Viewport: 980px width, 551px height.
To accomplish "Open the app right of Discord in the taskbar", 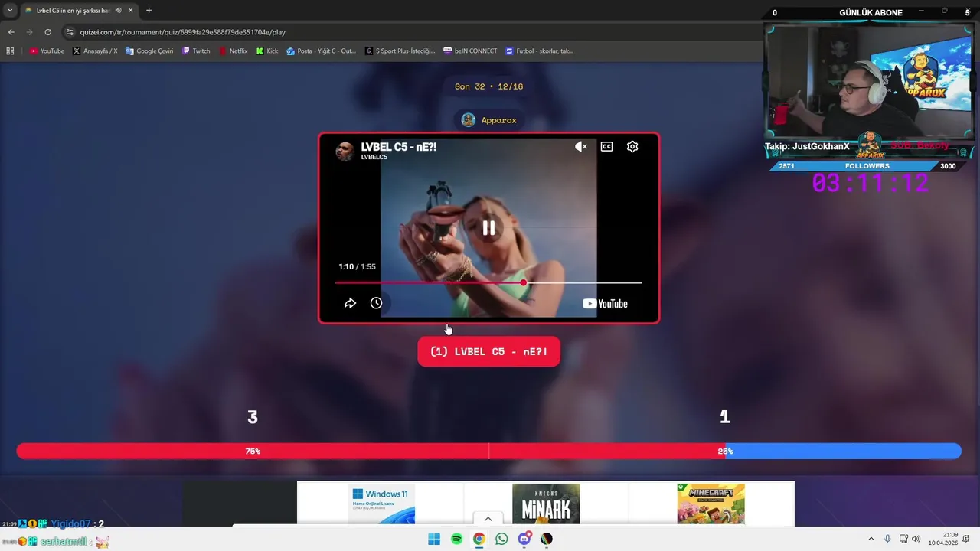I will click(x=546, y=539).
